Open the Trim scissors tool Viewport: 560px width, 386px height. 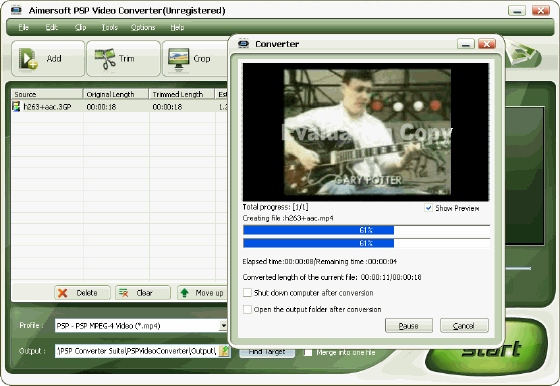pyautogui.click(x=123, y=59)
